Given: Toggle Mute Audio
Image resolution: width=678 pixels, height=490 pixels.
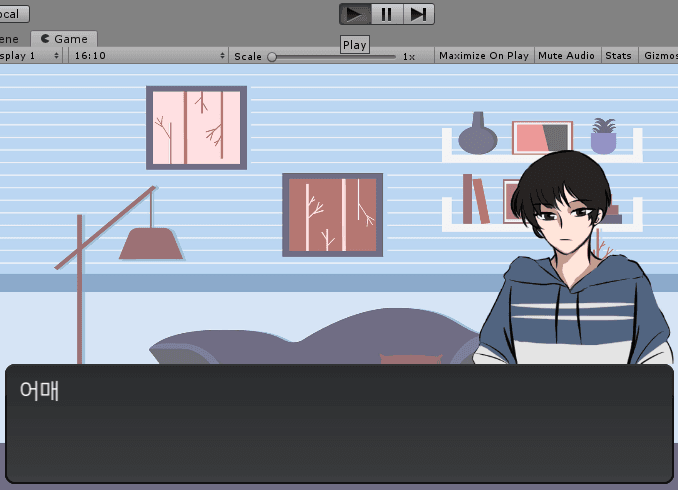Looking at the screenshot, I should pyautogui.click(x=566, y=56).
